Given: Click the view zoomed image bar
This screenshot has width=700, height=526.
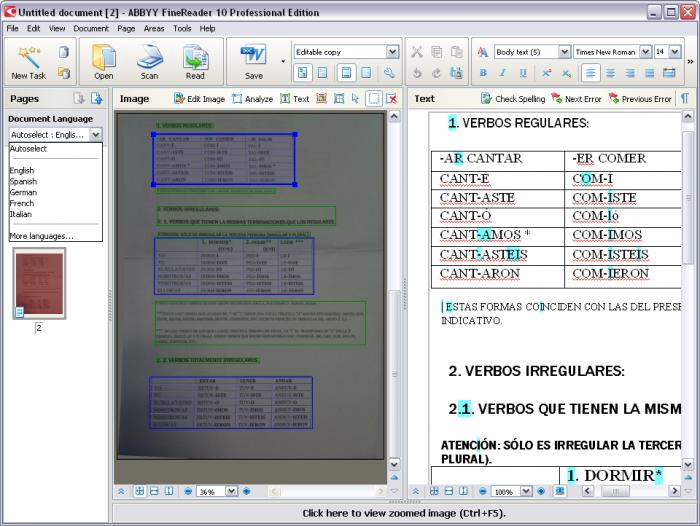Looking at the screenshot, I should tap(404, 513).
